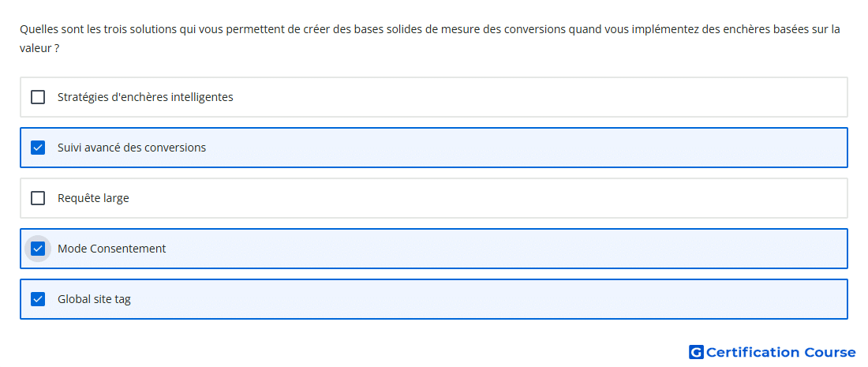The image size is (868, 367).
Task: Click the "Mode Consentement" label text
Action: point(112,249)
